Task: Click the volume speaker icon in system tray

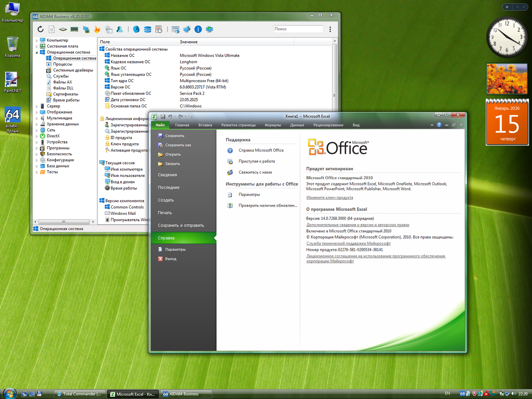Action: (514, 394)
